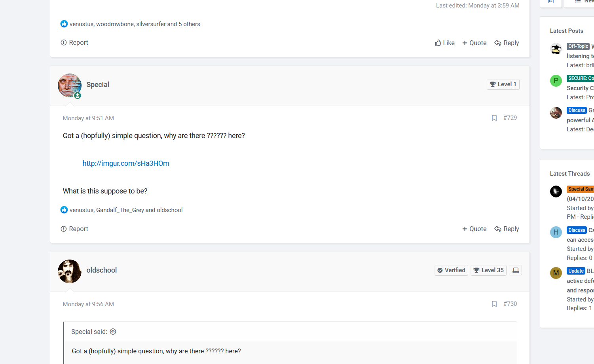Bookmark post #729
594x364 pixels.
[x=494, y=118]
